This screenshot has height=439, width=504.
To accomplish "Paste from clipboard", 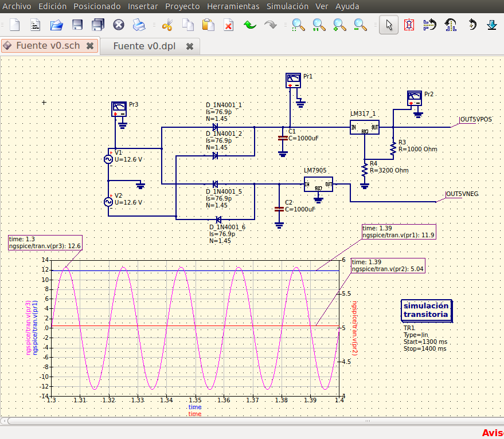I will (x=208, y=25).
